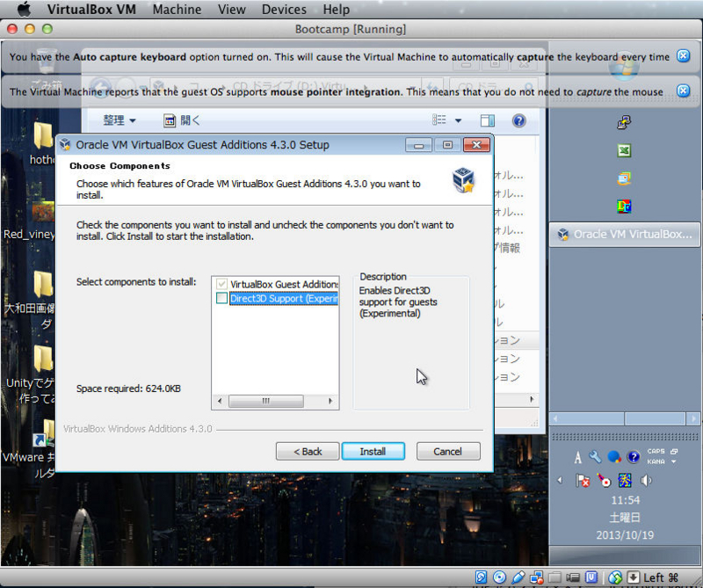Toggle the Explorer preview pane icon
The height and width of the screenshot is (588, 703).
pos(488,120)
